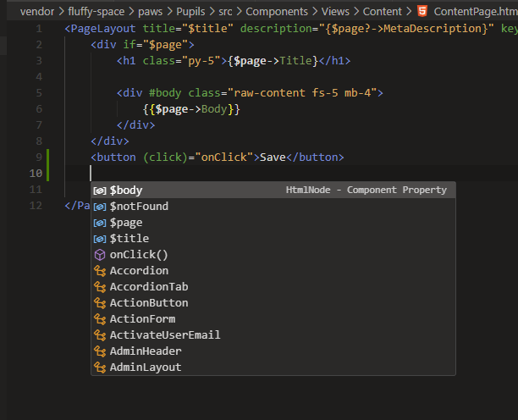Click the "onClick" handler string on line 9

(x=224, y=157)
